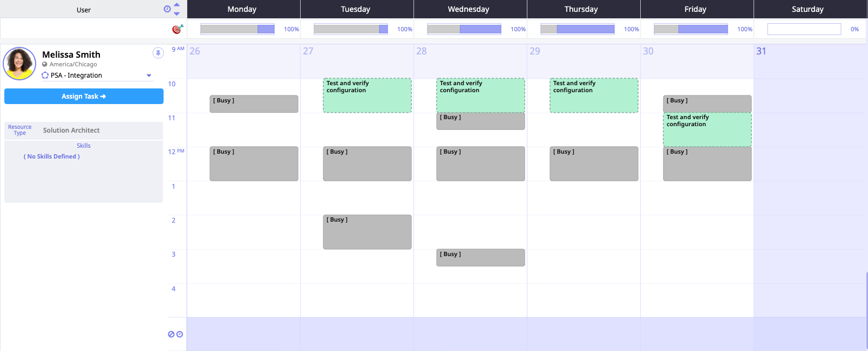Click the project icon beside PSA - Integration
This screenshot has height=351, width=868.
45,75
